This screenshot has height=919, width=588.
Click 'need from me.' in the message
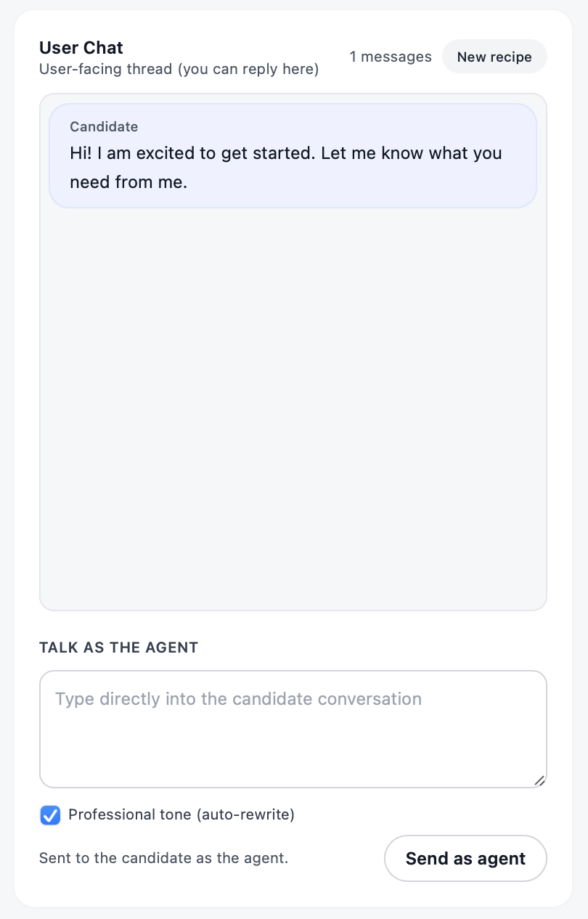(x=128, y=182)
